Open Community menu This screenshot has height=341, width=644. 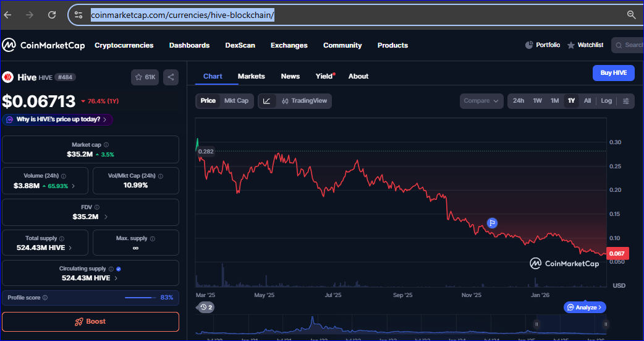click(342, 45)
